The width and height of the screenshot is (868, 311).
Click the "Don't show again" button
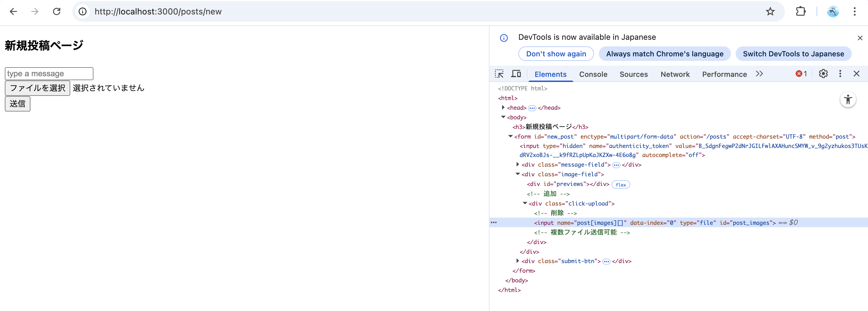556,54
